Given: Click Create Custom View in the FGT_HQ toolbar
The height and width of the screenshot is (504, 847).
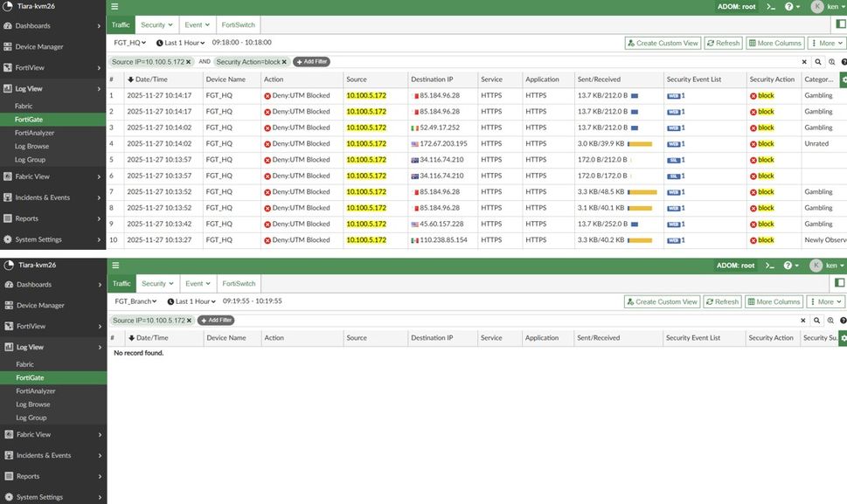Looking at the screenshot, I should point(663,43).
